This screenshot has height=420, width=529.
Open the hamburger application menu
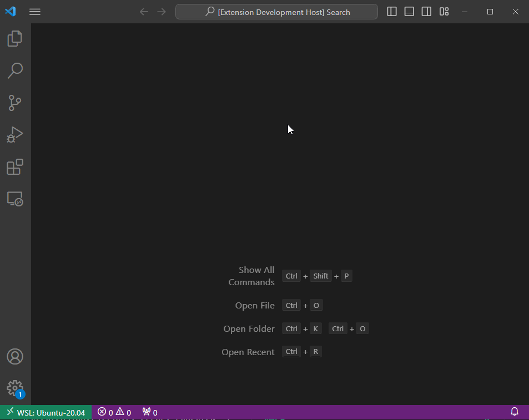[x=35, y=12]
